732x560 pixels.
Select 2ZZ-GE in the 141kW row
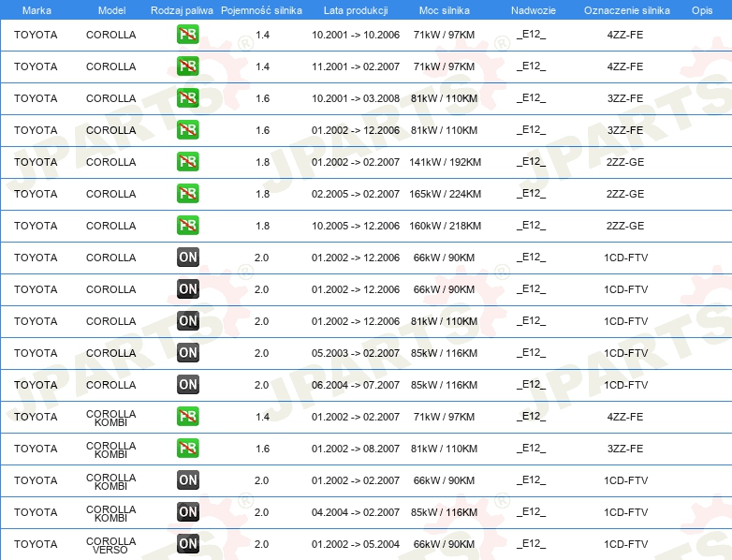[x=625, y=162]
